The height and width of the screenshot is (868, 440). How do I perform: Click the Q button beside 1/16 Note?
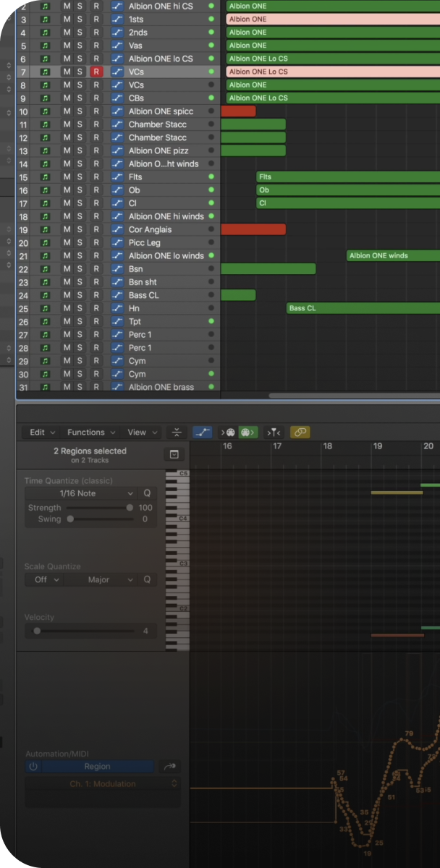tap(147, 493)
